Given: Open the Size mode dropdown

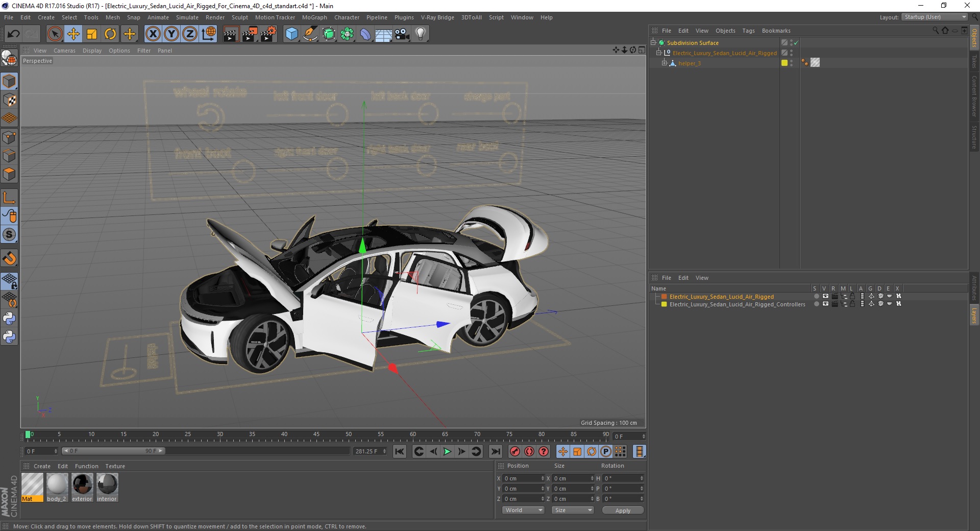Looking at the screenshot, I should (x=573, y=510).
